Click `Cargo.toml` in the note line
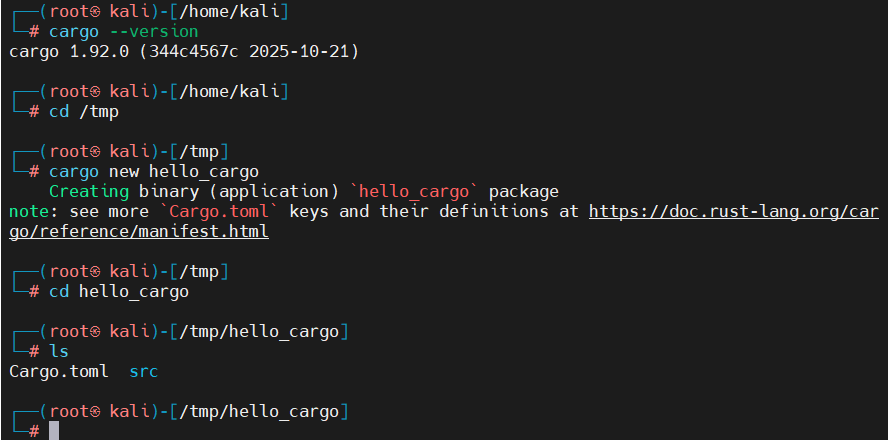The image size is (889, 440). click(213, 212)
